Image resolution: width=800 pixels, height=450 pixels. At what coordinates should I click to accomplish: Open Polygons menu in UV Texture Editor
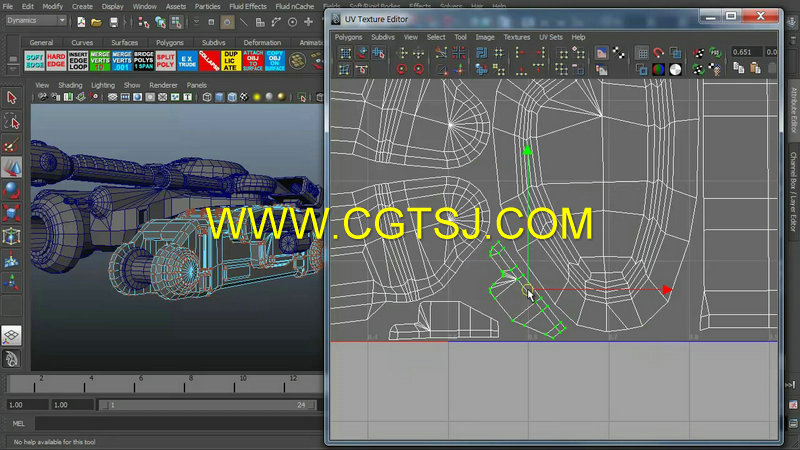[x=348, y=37]
